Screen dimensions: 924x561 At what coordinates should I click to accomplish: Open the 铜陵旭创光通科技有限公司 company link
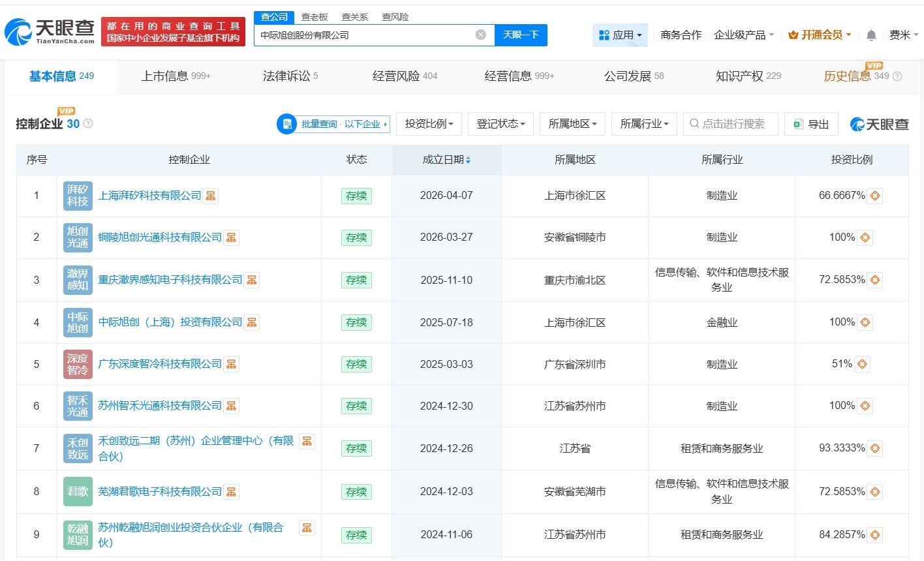pos(160,237)
